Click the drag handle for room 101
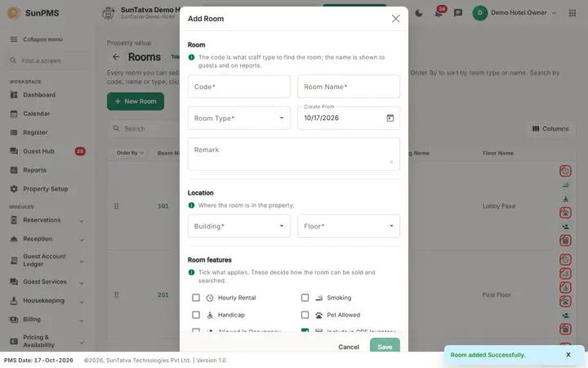This screenshot has width=588, height=368. [x=116, y=206]
